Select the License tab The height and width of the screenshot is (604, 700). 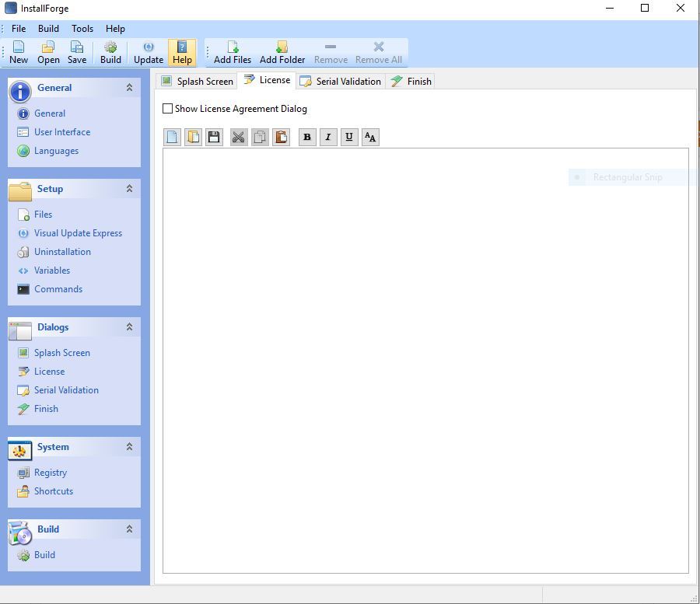point(267,80)
